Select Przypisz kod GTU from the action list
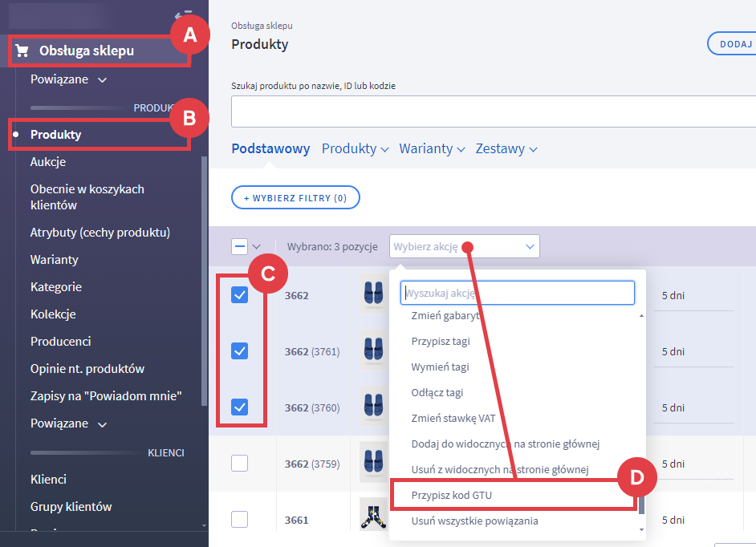 point(451,495)
